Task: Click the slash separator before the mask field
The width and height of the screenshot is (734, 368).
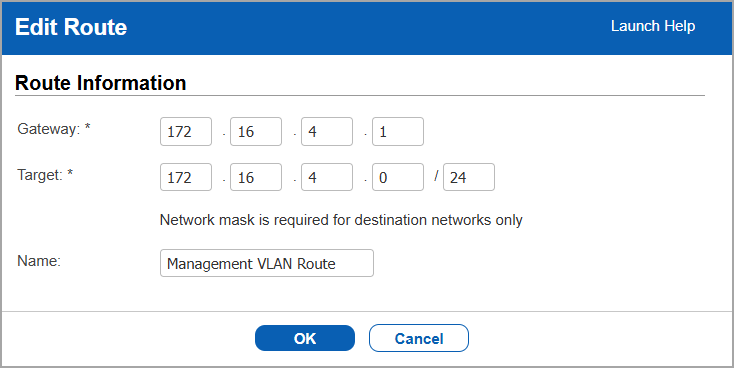Action: (436, 176)
